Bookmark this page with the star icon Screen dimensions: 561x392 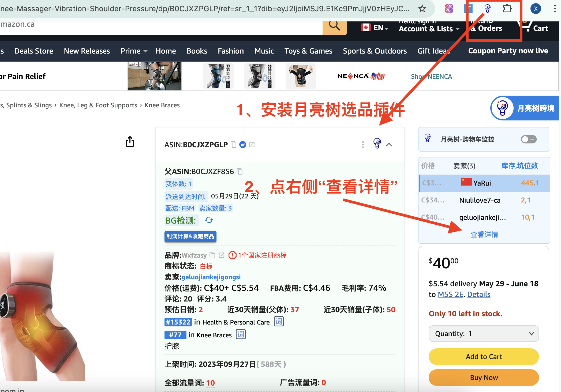[x=422, y=9]
